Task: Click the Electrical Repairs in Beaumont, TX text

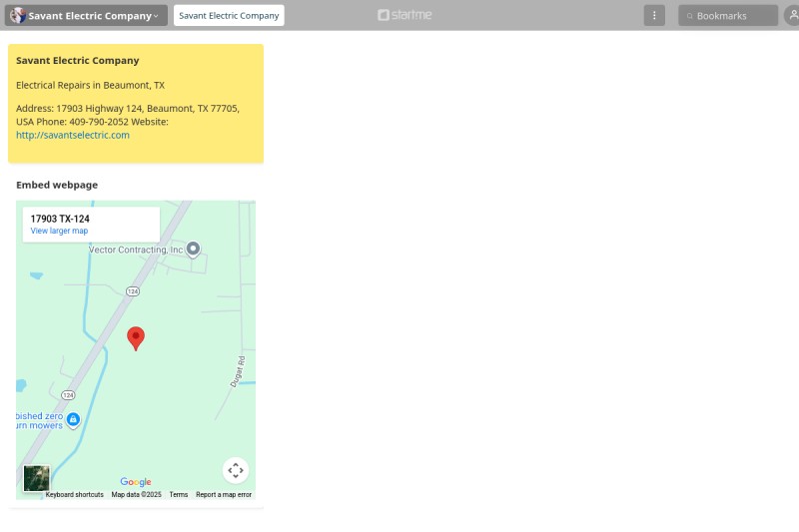Action: (90, 85)
